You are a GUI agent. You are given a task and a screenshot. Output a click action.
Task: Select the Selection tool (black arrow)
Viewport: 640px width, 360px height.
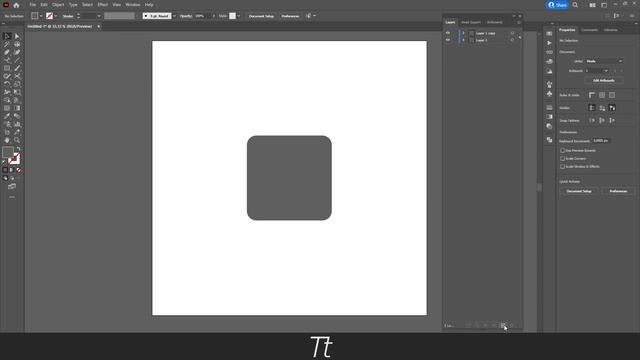[7, 36]
